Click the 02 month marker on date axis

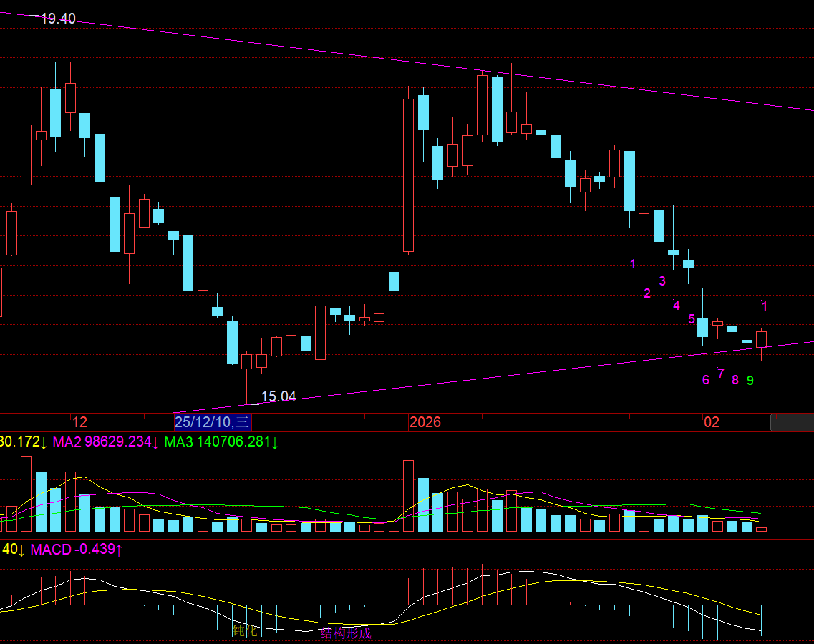[x=712, y=422]
